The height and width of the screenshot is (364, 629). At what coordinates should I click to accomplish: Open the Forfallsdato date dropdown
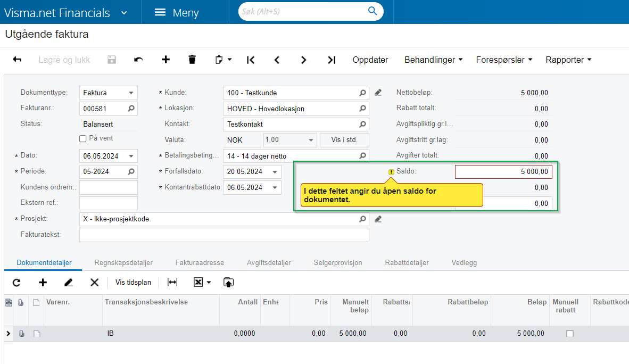[275, 172]
